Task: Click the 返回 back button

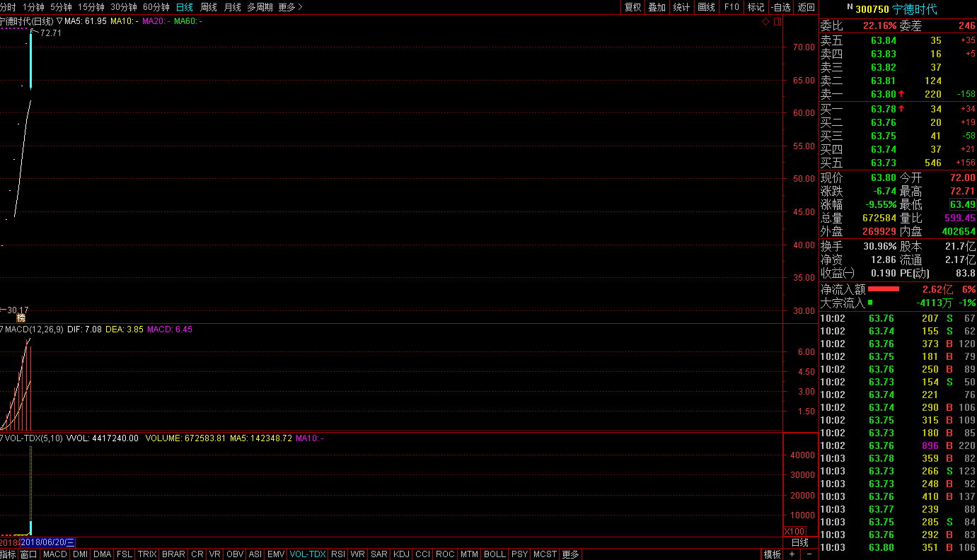Action: [x=806, y=7]
